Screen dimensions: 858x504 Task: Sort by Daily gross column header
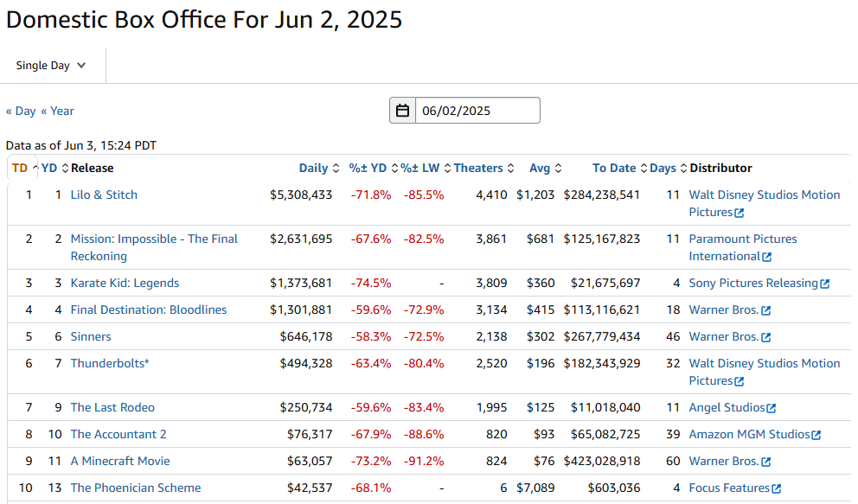(319, 168)
